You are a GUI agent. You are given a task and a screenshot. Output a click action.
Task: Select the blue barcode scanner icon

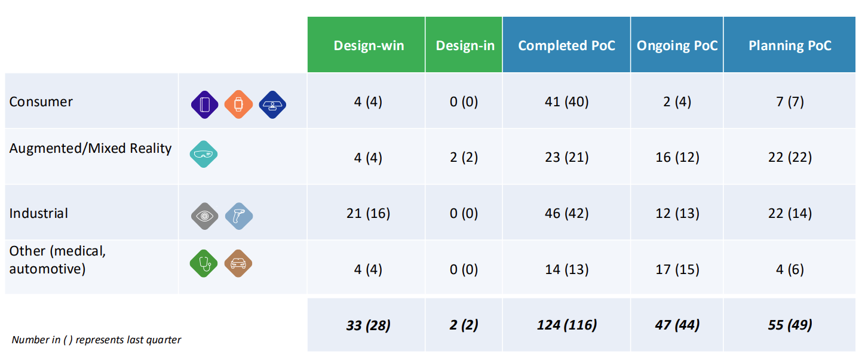239,216
